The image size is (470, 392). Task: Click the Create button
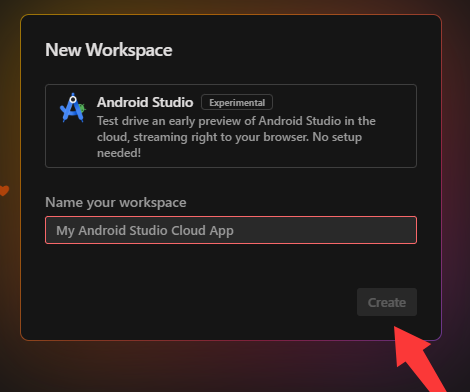387,302
